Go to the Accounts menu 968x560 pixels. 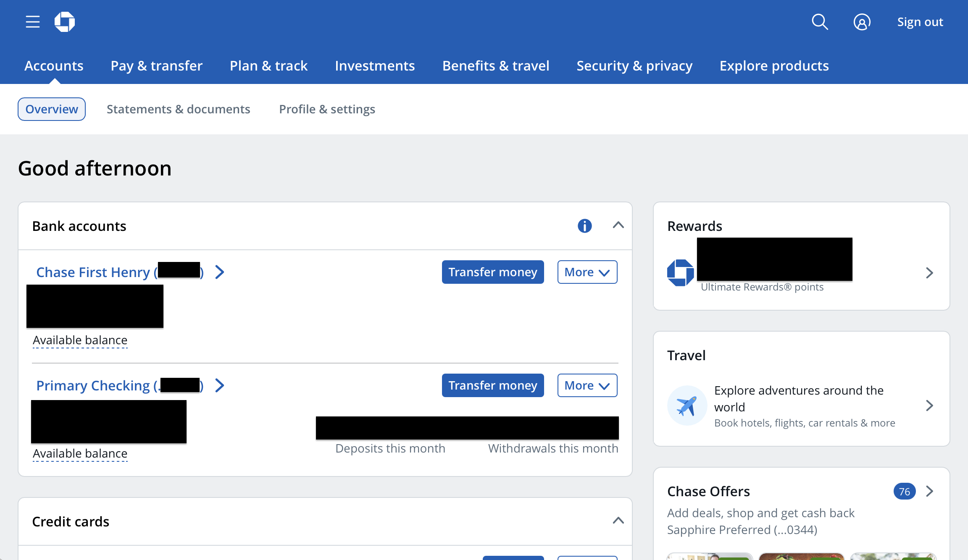tap(54, 65)
